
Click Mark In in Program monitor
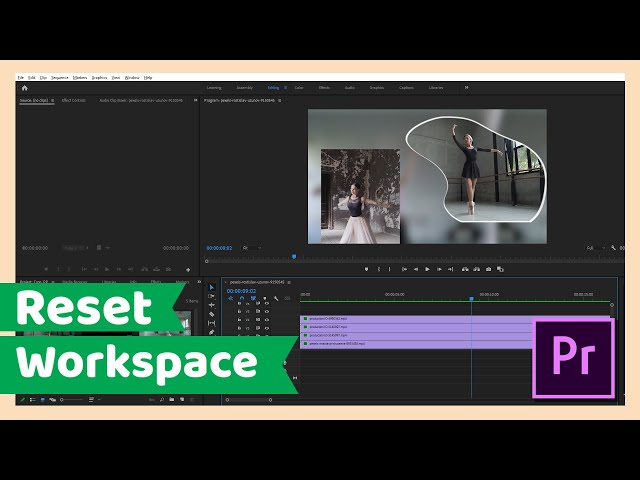[379, 269]
